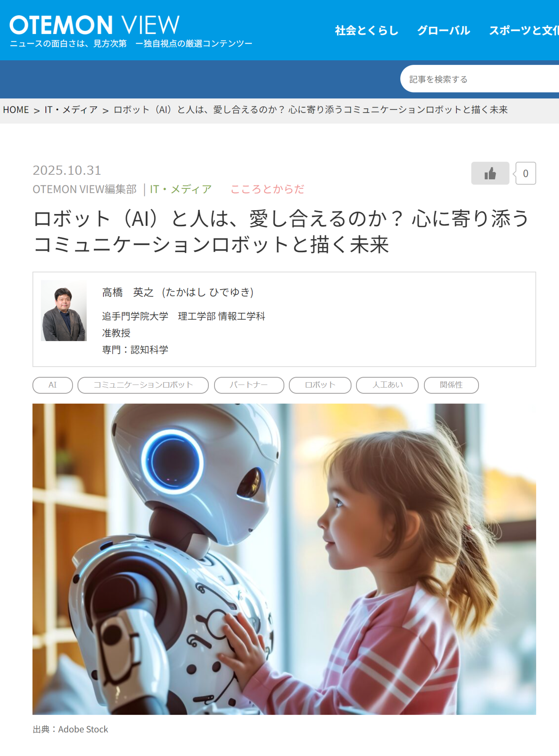Select the ロボット tag pill
Image resolution: width=559 pixels, height=756 pixels.
coord(320,385)
